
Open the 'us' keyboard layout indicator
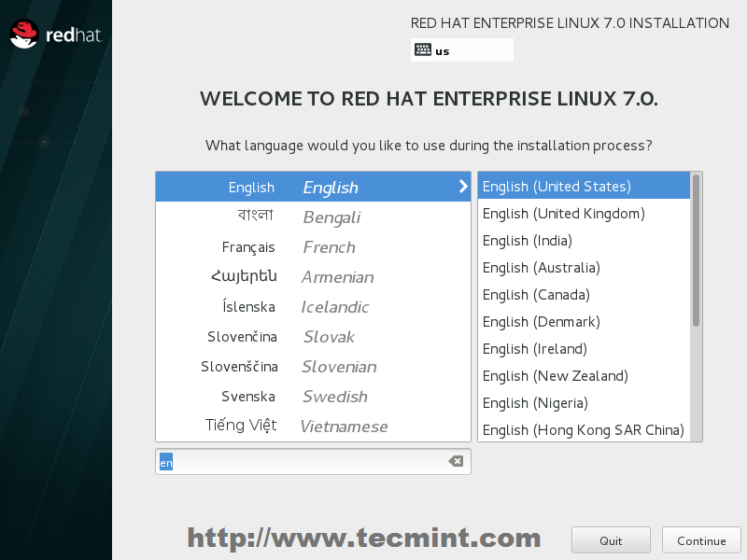pos(461,50)
